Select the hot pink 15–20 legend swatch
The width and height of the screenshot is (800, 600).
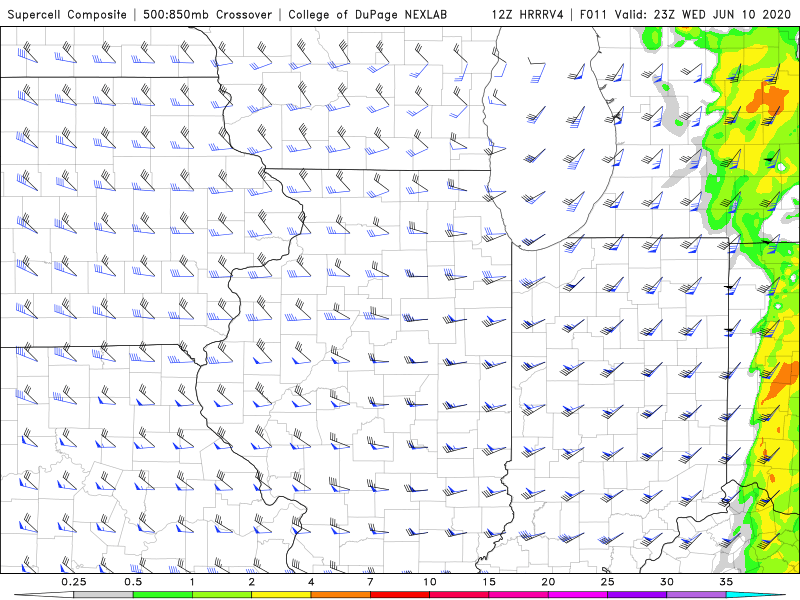(518, 595)
